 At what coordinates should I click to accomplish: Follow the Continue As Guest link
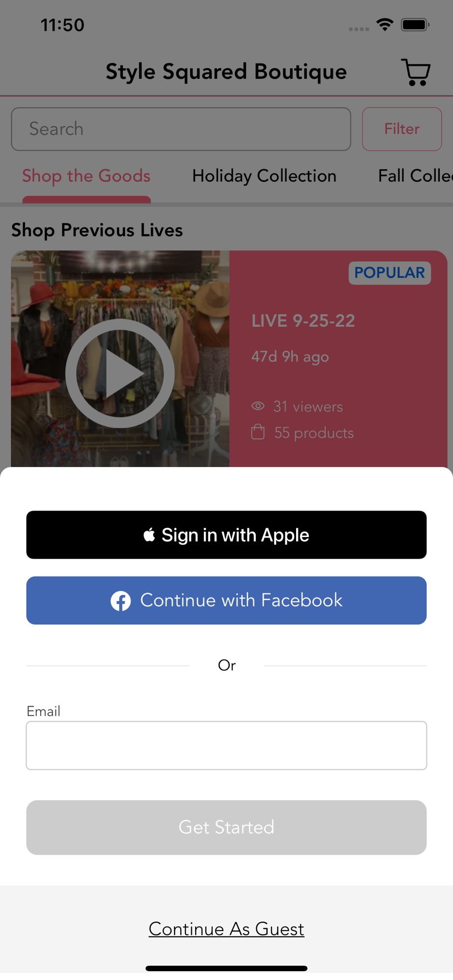(226, 929)
